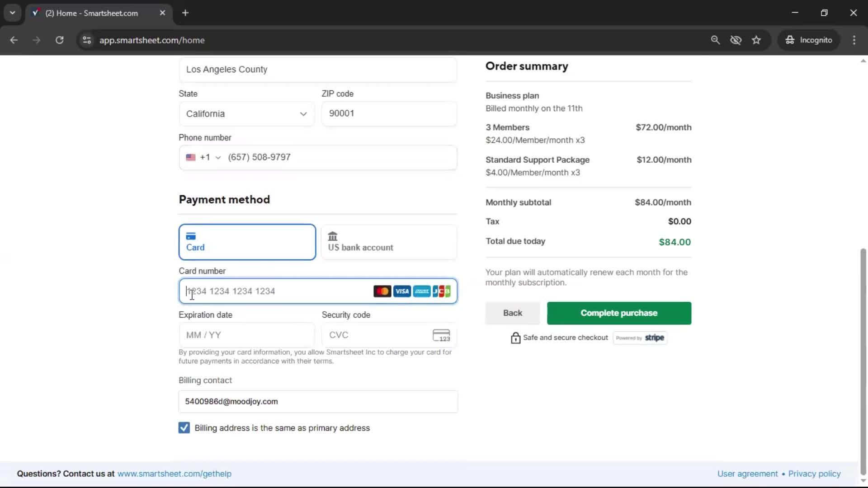The image size is (868, 488).
Task: Click the Stripe logo in checkout badge
Action: point(654,338)
